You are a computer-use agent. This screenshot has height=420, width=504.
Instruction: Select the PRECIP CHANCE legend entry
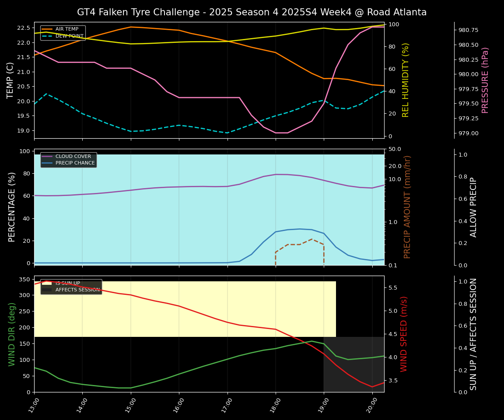[x=75, y=163]
